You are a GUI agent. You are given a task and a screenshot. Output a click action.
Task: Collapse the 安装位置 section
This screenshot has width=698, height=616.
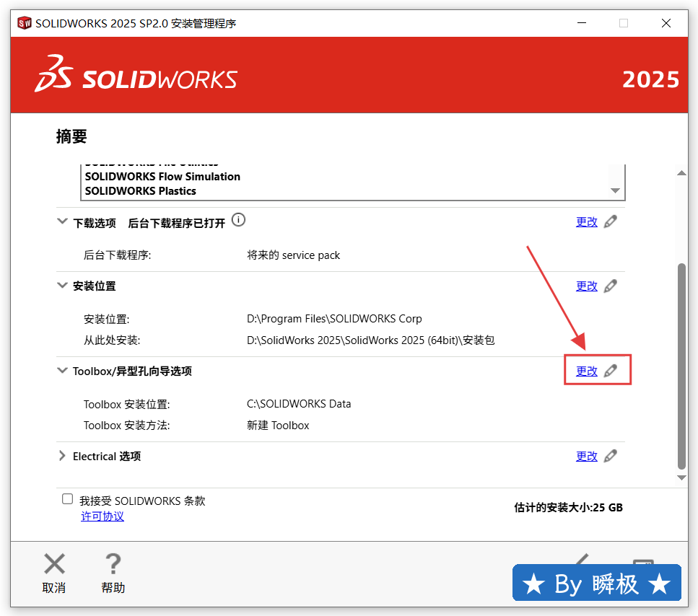point(62,286)
